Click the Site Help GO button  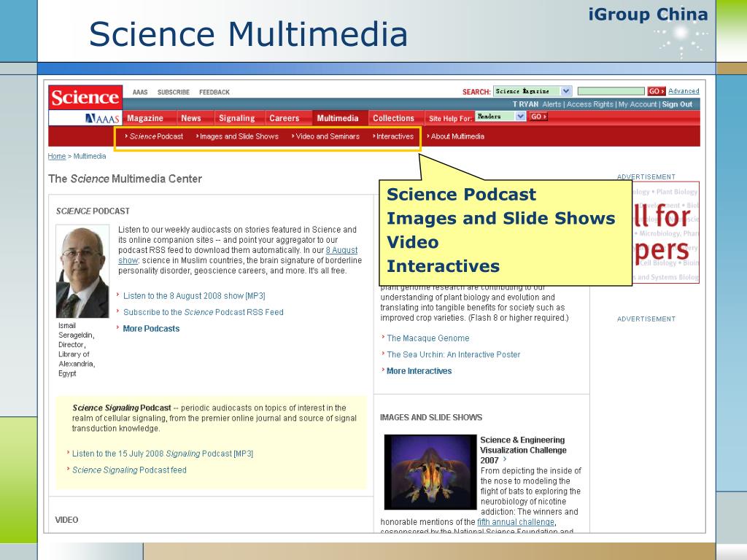538,116
